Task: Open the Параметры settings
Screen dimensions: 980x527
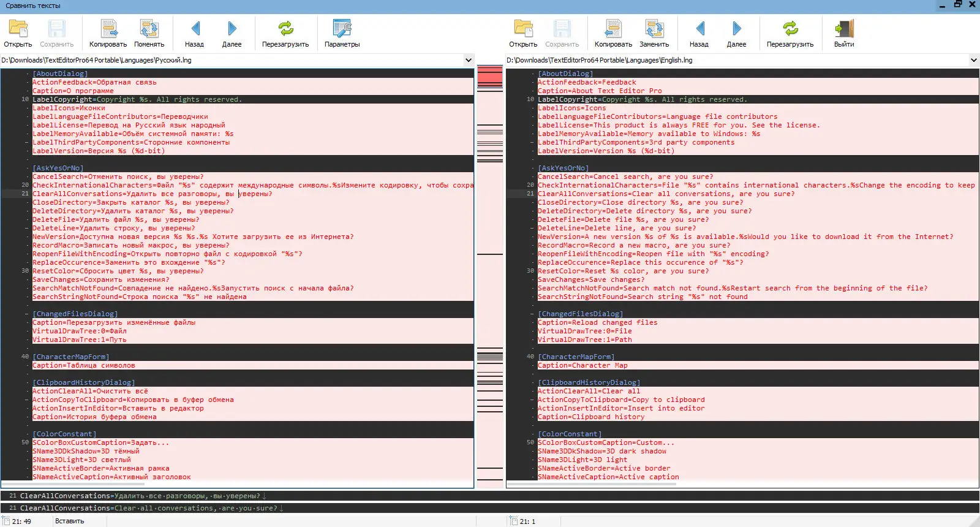Action: [x=342, y=33]
